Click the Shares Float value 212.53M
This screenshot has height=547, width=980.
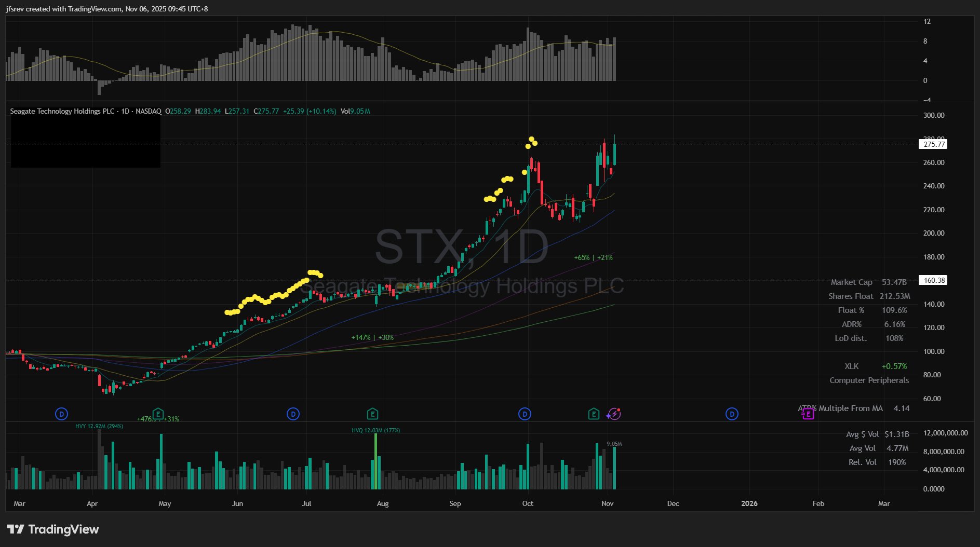(x=895, y=296)
